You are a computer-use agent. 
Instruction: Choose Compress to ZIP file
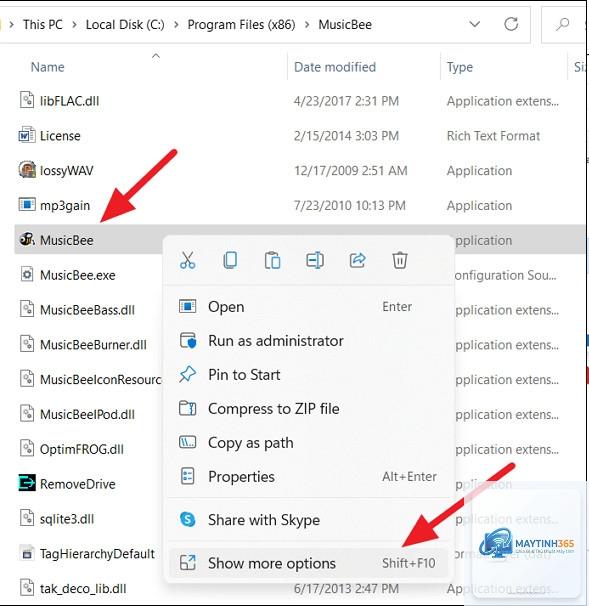point(309,409)
